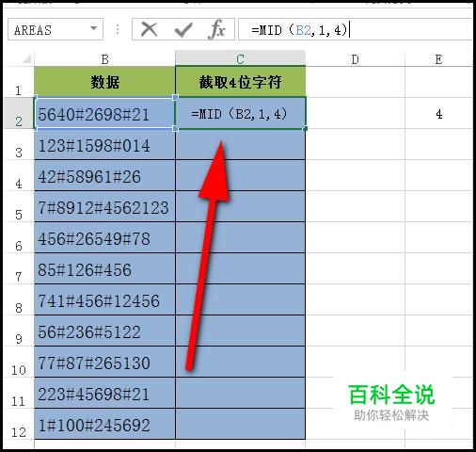Select row 4 header
The image size is (476, 452).
(x=18, y=175)
